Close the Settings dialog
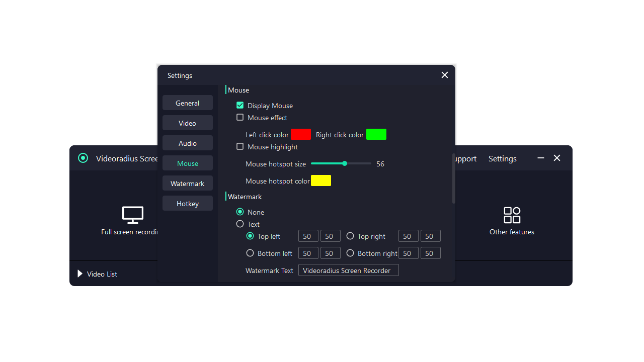Image resolution: width=644 pixels, height=362 pixels. point(445,75)
